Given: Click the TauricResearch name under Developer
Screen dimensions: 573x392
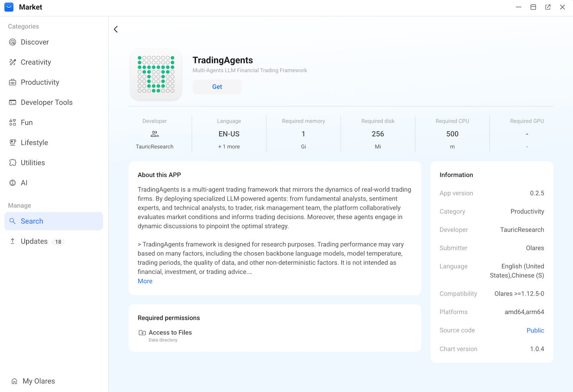Looking at the screenshot, I should (x=155, y=146).
